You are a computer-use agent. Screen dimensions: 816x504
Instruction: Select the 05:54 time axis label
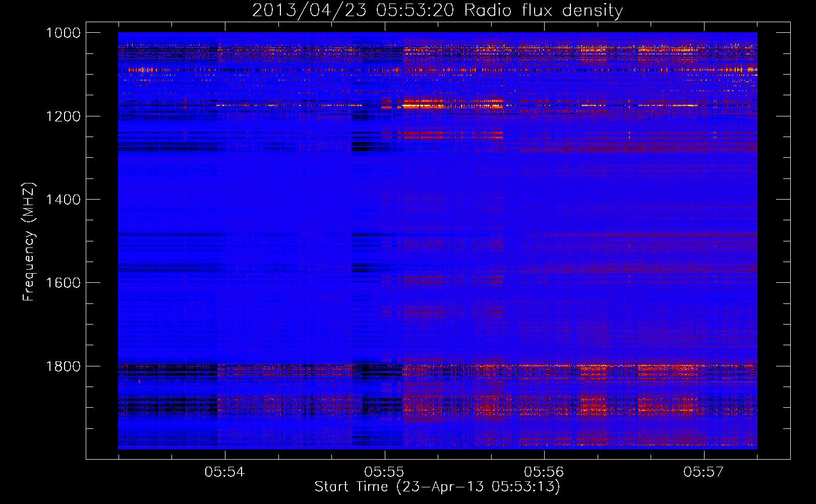tap(224, 472)
